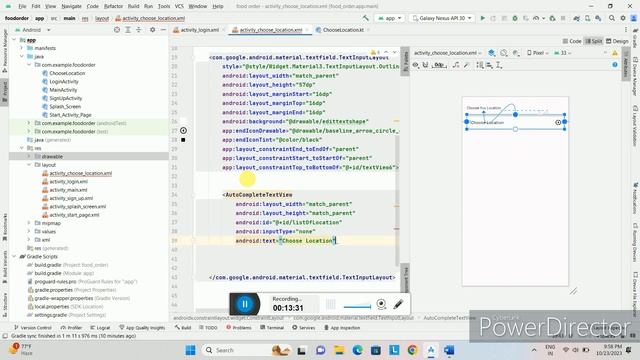Expand the mipmap folder
Screen dimensions: 640x360
click(29, 223)
